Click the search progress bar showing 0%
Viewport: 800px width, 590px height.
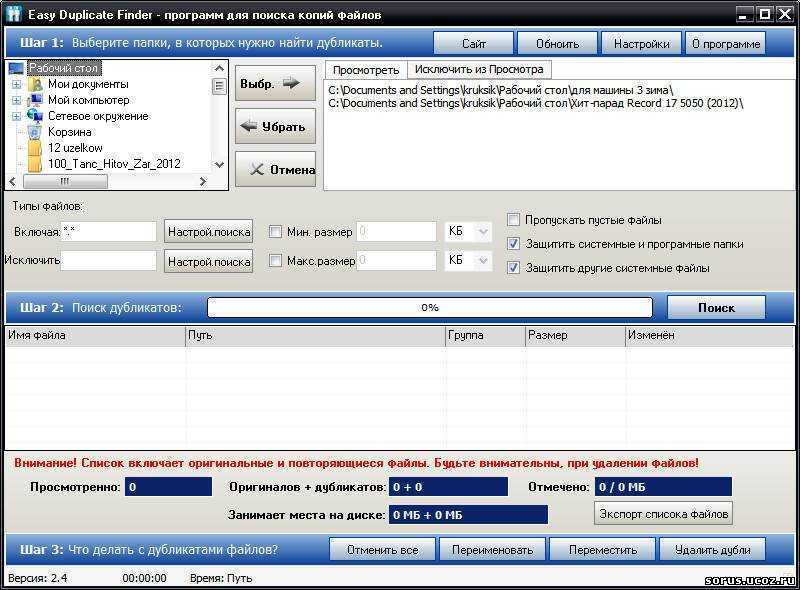430,307
